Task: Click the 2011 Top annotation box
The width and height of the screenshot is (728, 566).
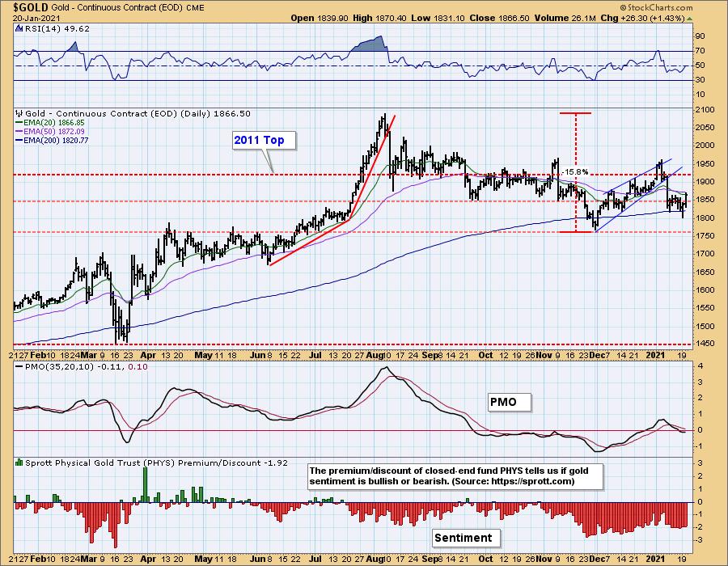Action: pyautogui.click(x=264, y=140)
